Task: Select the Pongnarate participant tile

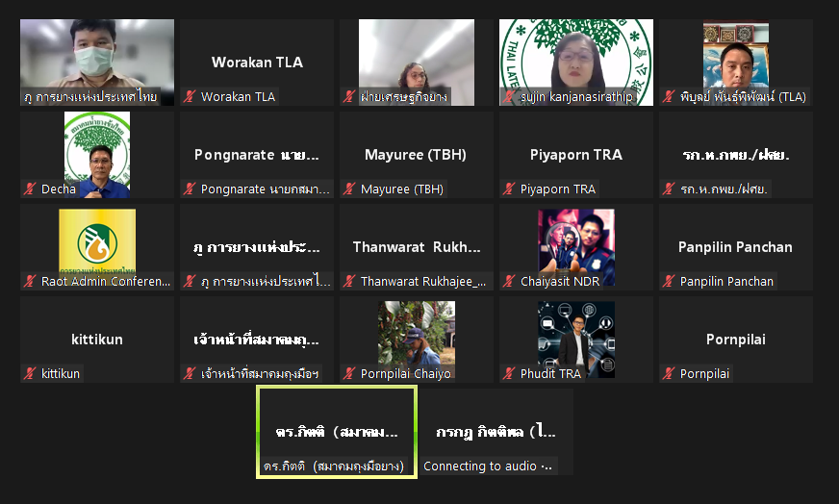Action: click(257, 155)
